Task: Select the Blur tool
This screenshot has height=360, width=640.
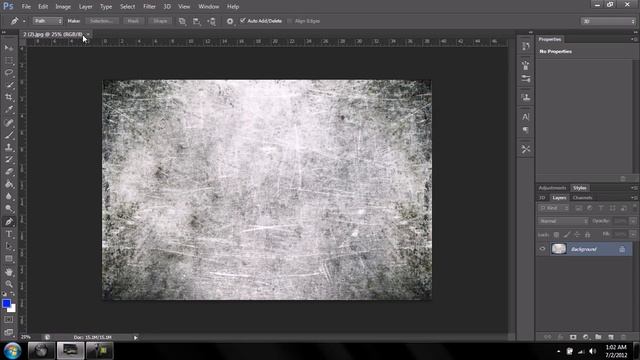Action: pyautogui.click(x=9, y=196)
